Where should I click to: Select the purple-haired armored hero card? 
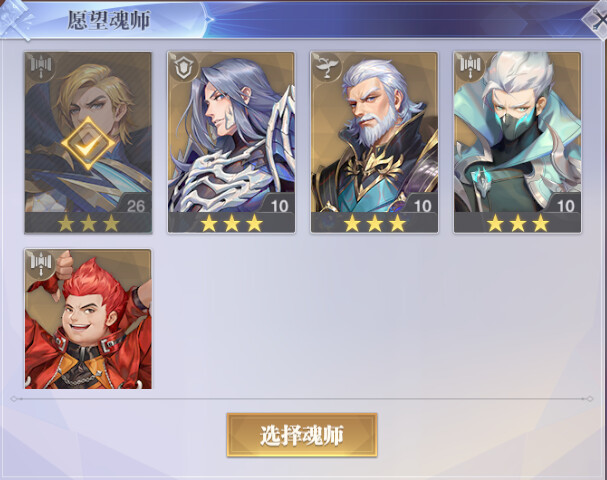tap(231, 142)
